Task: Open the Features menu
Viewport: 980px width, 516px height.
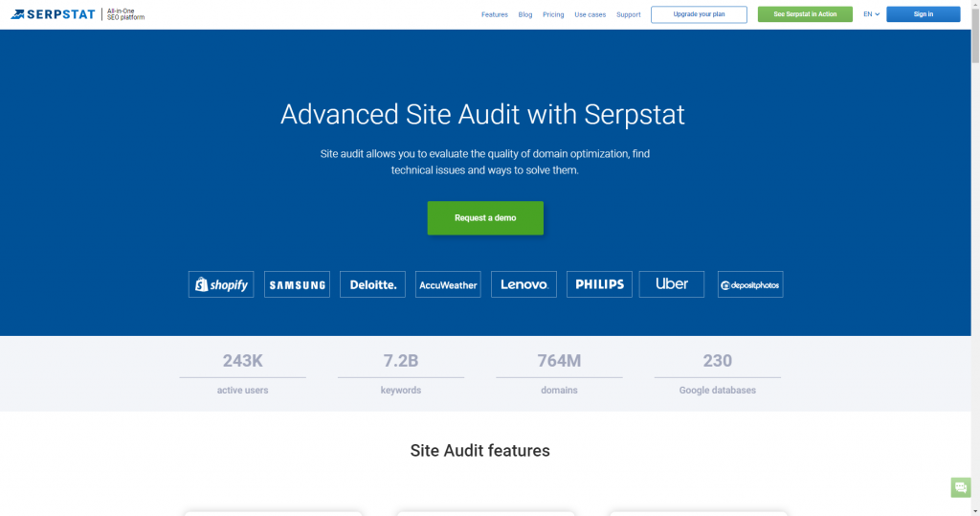Action: [x=495, y=14]
